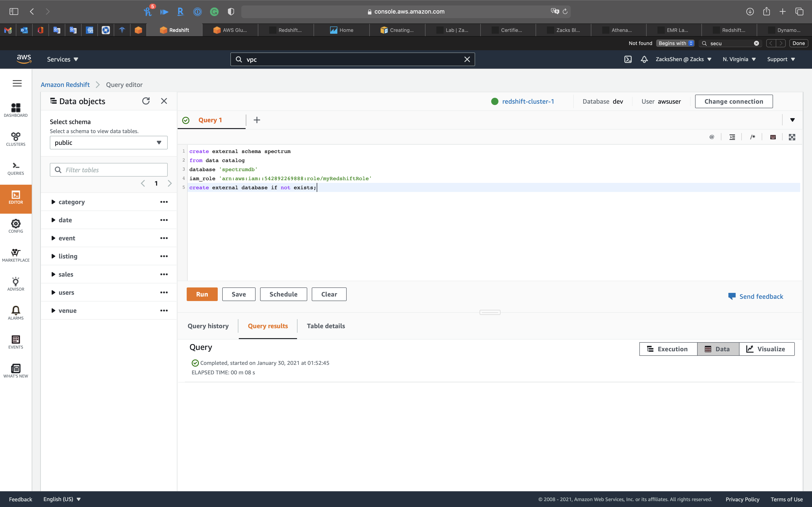
Task: Open the notifications bell in AWS header
Action: (644, 59)
